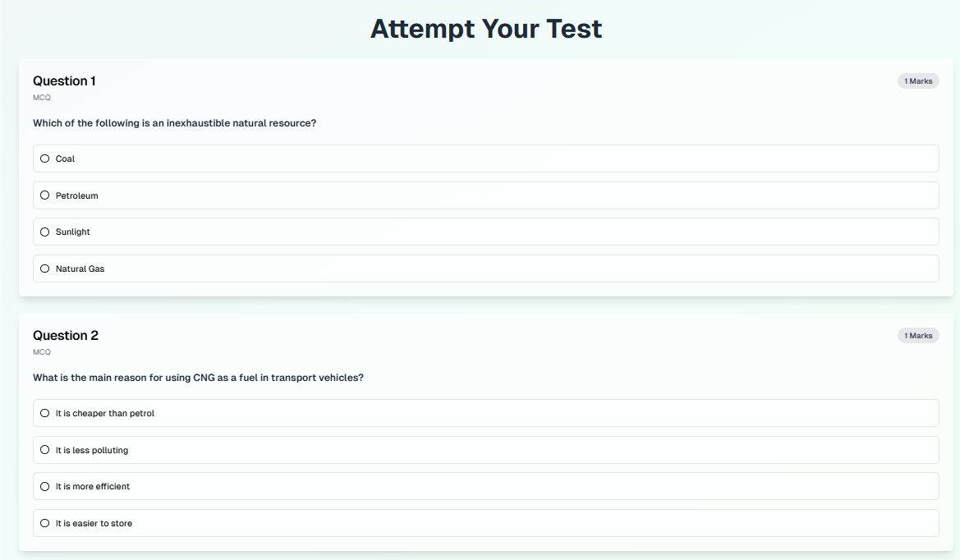Select the Coal option radio button

pos(44,158)
